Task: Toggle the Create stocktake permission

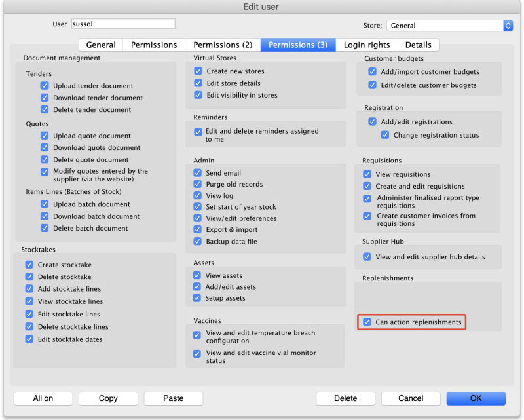Action: point(29,263)
